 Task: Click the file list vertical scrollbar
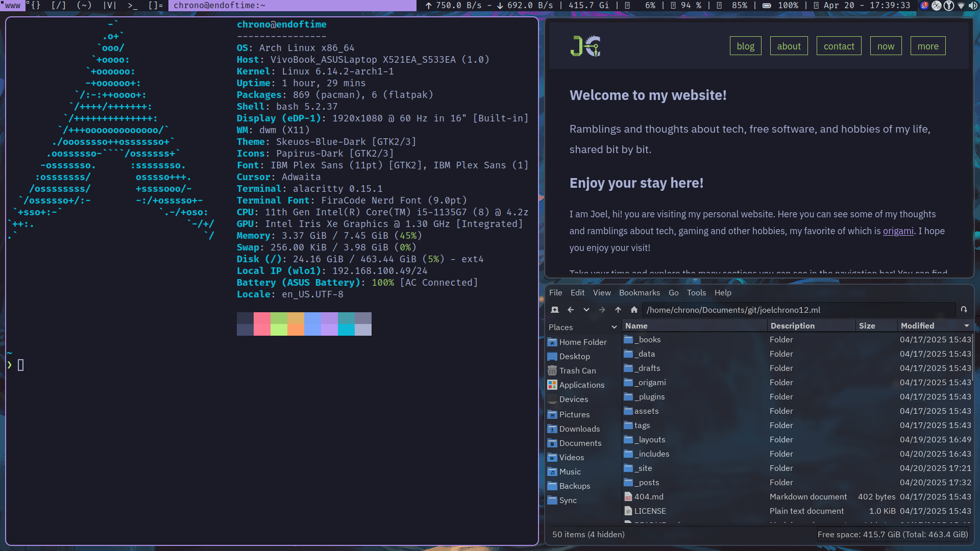[x=972, y=357]
